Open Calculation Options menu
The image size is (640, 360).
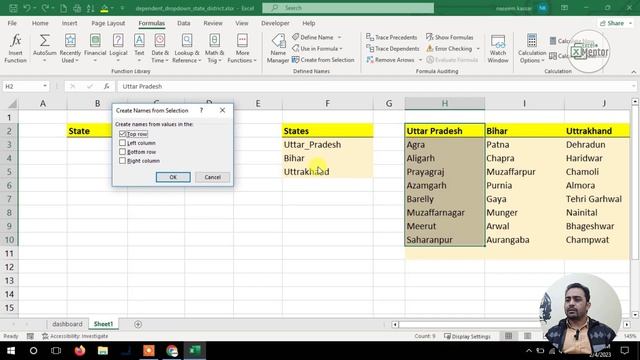(x=532, y=48)
